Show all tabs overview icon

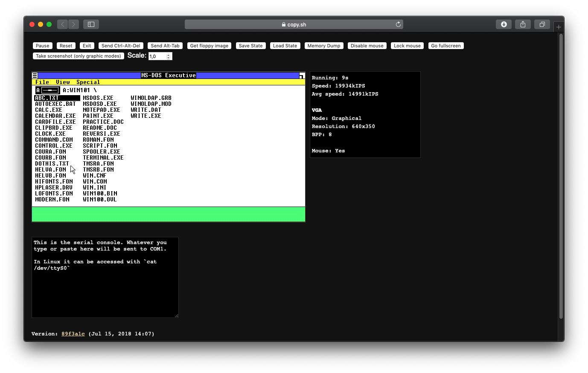[542, 24]
